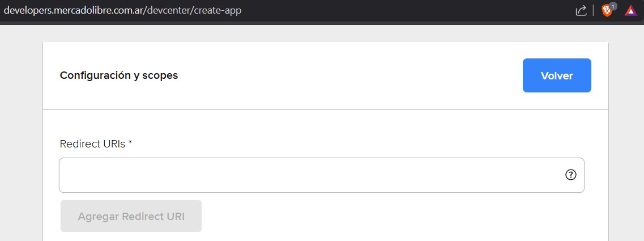
Task: Select the address bar URL text
Action: point(122,10)
